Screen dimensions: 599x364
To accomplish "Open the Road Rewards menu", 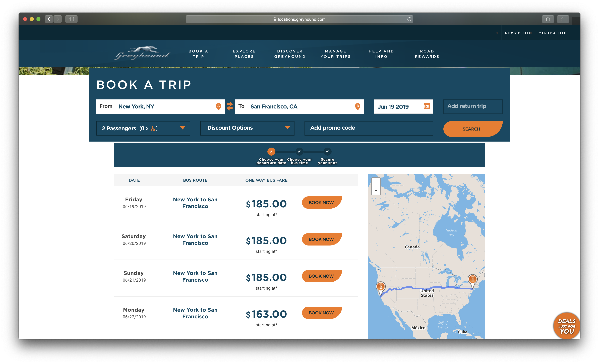I will [x=427, y=54].
